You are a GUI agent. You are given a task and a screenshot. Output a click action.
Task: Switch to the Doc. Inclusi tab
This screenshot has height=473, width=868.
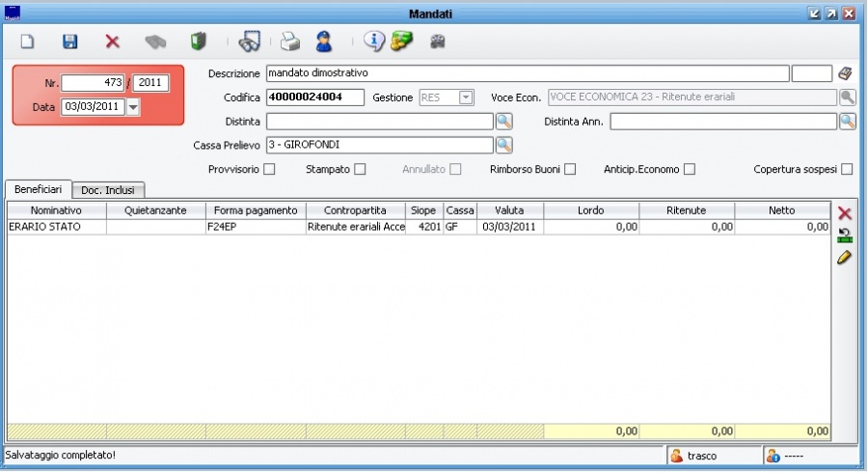[107, 190]
